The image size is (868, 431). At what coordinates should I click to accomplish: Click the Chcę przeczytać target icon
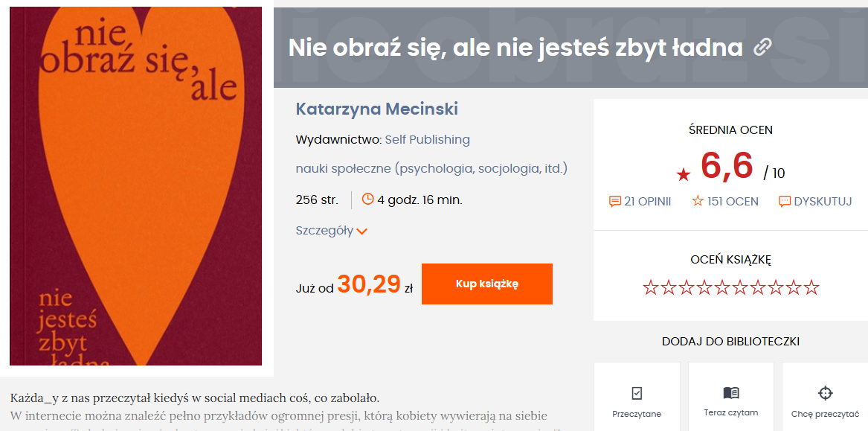click(x=825, y=393)
